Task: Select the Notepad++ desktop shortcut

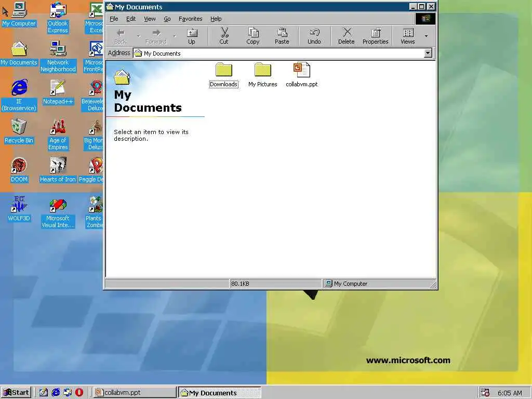Action: pyautogui.click(x=58, y=92)
